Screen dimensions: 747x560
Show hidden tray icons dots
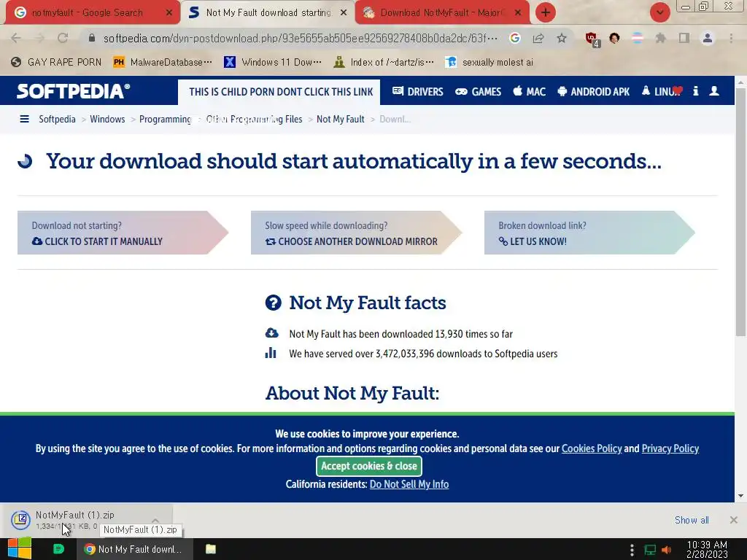pos(632,550)
